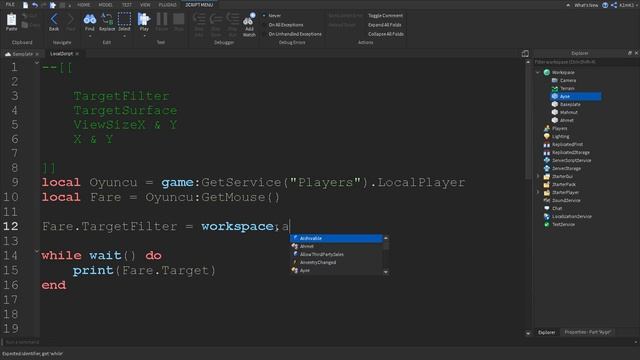
Task: Click Toggle Comment action
Action: [x=385, y=16]
